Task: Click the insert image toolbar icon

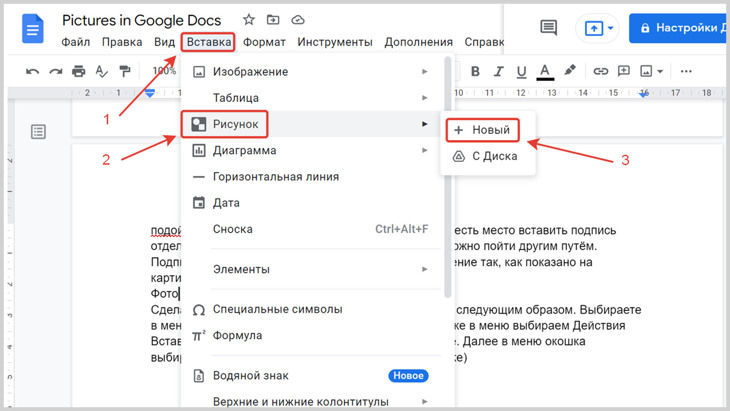Action: point(646,71)
